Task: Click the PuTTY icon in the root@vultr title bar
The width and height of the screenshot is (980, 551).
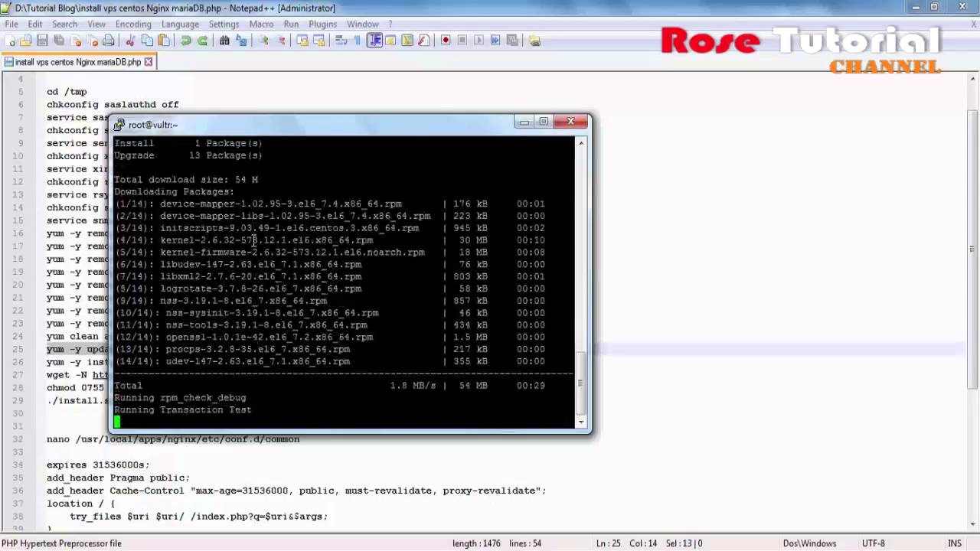Action: [x=119, y=124]
